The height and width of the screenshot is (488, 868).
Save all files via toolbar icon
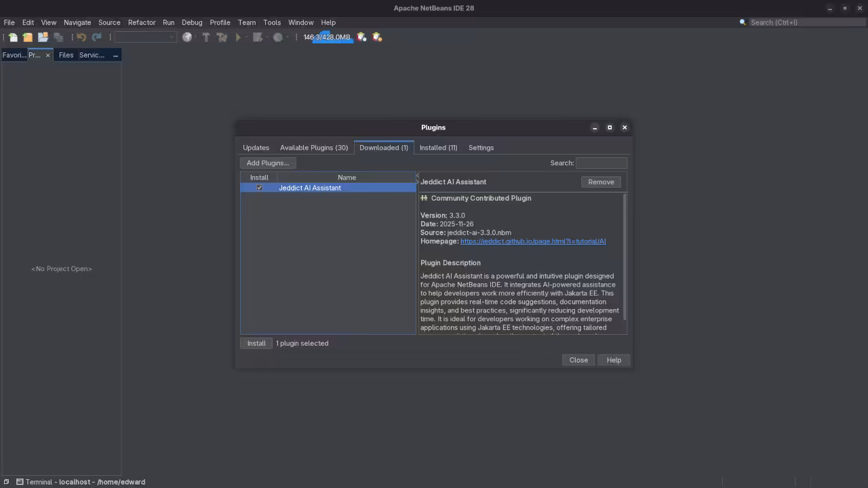pos(58,37)
